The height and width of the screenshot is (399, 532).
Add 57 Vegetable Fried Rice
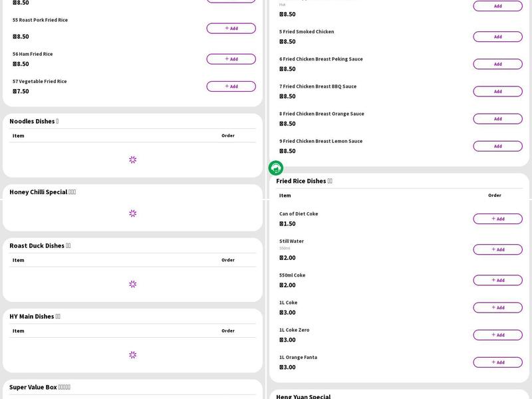pyautogui.click(x=231, y=86)
